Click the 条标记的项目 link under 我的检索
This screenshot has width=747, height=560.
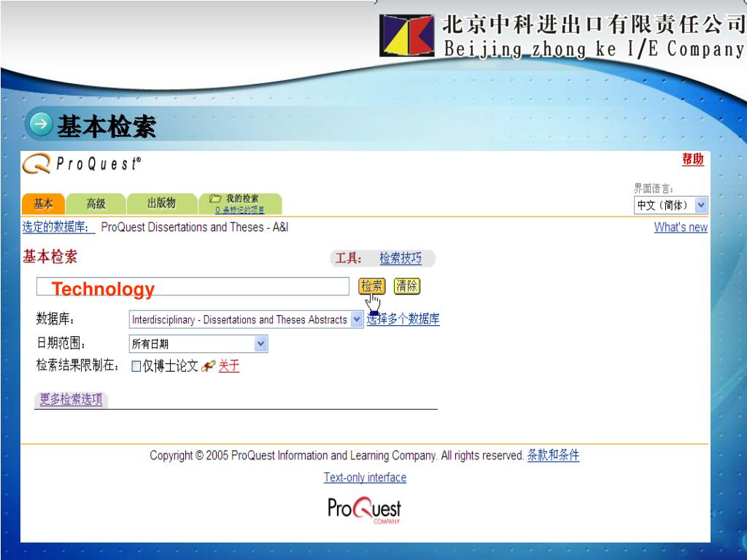[x=239, y=210]
